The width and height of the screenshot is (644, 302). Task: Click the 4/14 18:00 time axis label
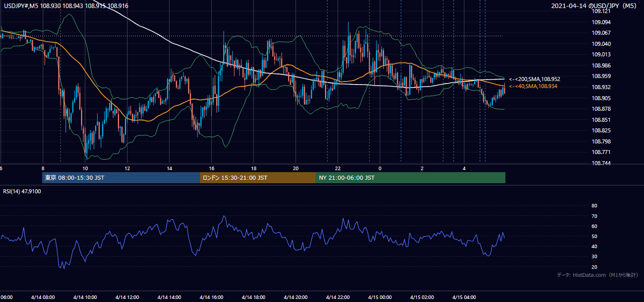point(253,297)
